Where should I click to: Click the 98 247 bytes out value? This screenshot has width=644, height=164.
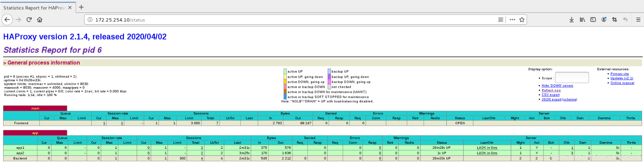pyautogui.click(x=305, y=123)
